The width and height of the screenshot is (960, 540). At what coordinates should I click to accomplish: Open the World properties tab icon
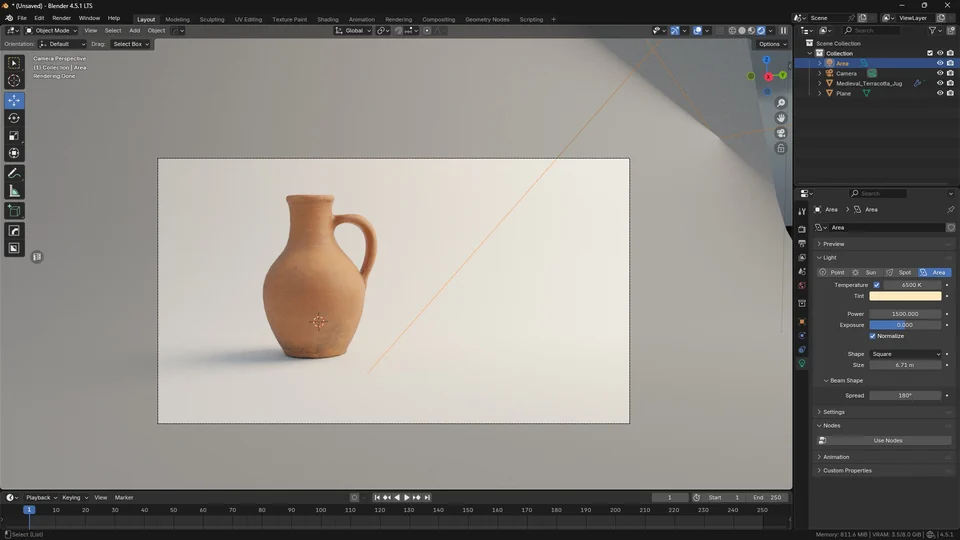click(x=802, y=285)
